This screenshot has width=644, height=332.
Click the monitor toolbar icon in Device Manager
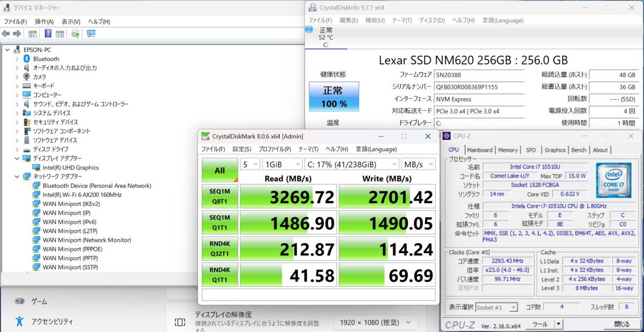point(91,34)
